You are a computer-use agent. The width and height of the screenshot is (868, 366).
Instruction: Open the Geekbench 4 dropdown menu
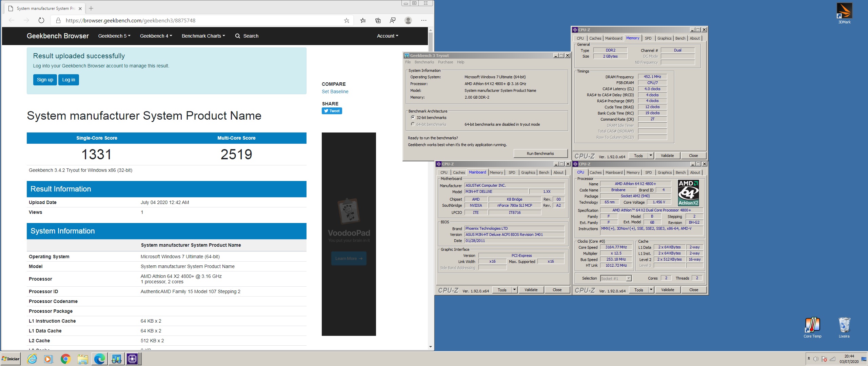(156, 36)
